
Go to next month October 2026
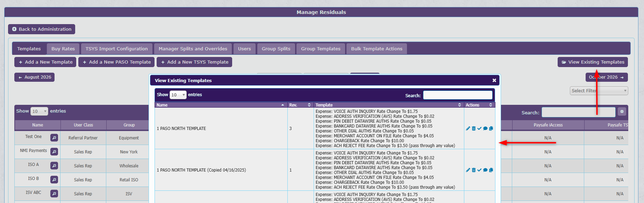(607, 77)
